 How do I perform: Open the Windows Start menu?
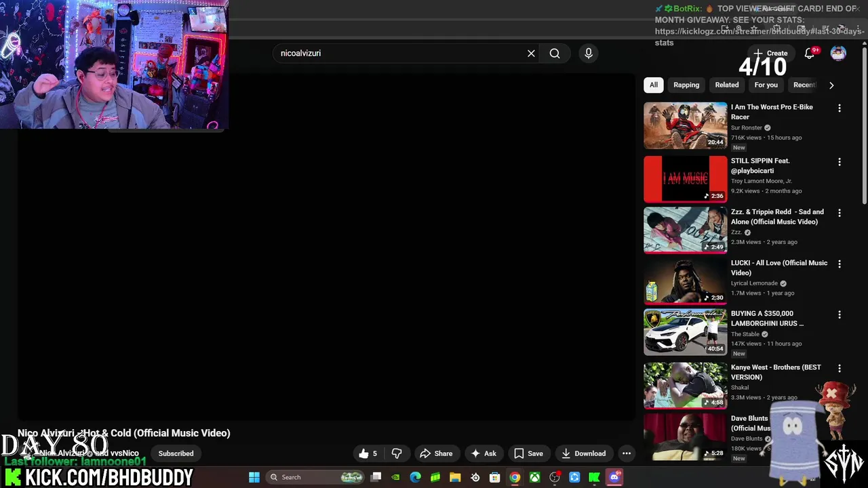(x=254, y=477)
